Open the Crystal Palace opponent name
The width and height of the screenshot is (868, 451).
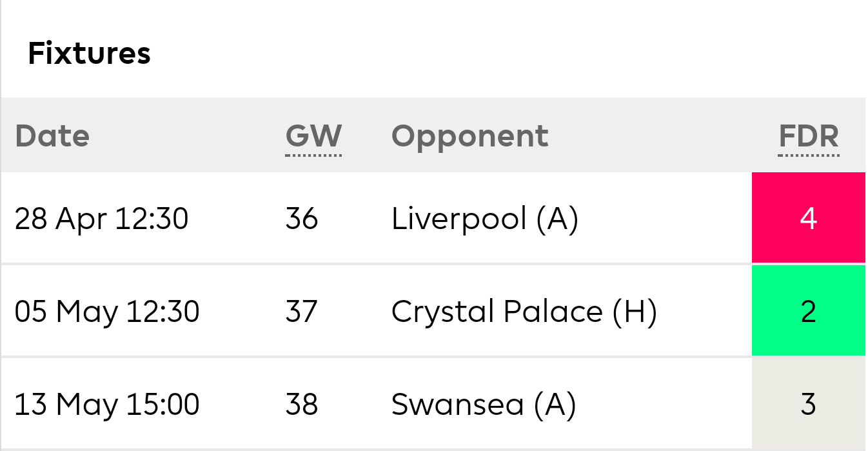click(x=497, y=312)
